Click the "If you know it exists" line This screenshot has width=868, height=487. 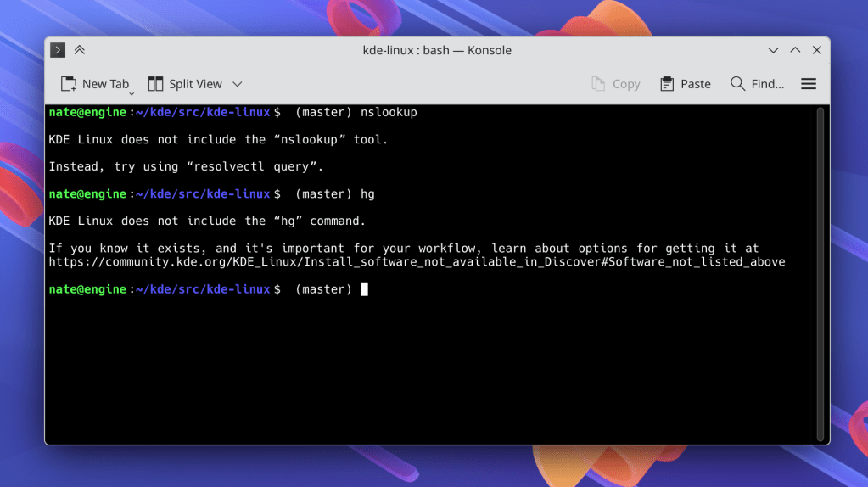(404, 249)
